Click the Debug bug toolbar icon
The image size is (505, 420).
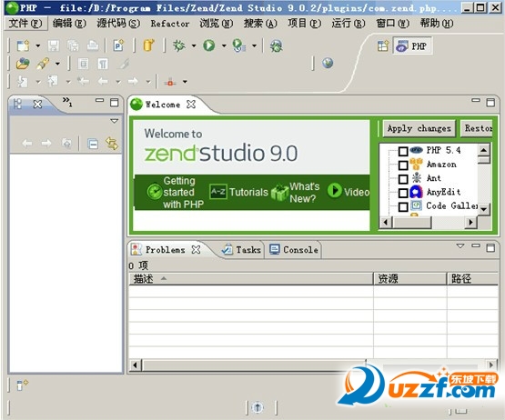point(179,45)
